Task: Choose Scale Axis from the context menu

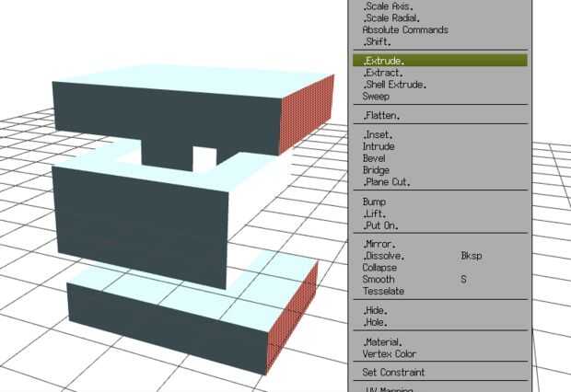Action: (440, 6)
